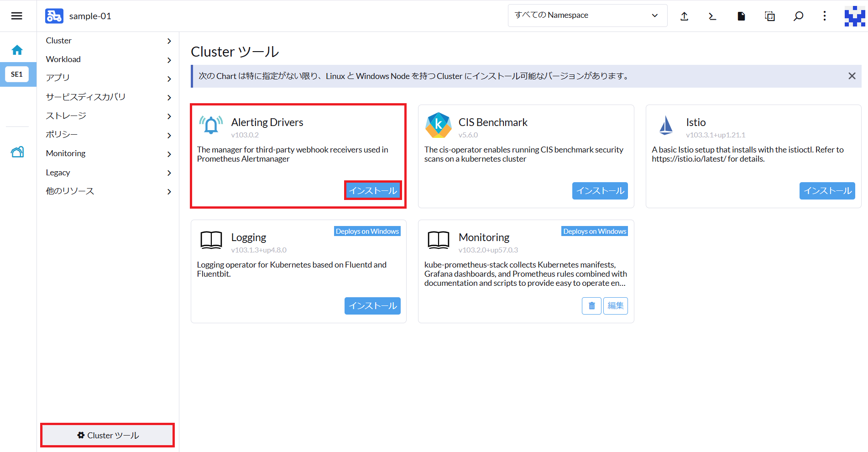Click the user avatar in top right
The width and height of the screenshot is (868, 452).
[x=854, y=16]
